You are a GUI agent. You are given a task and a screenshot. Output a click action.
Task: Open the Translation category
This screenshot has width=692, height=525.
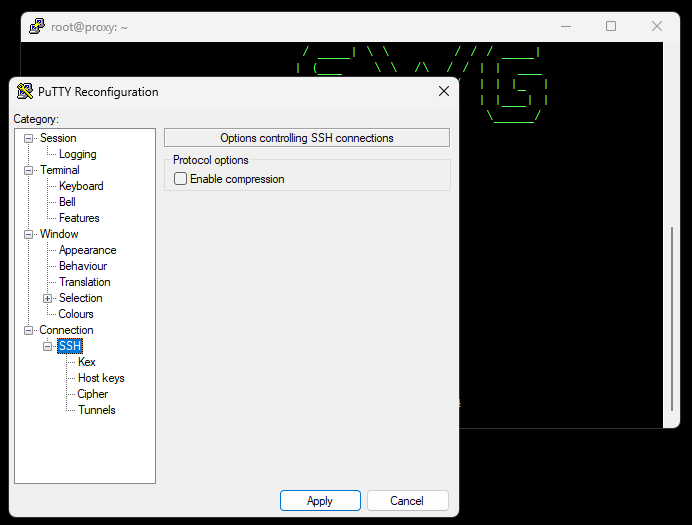coord(85,282)
